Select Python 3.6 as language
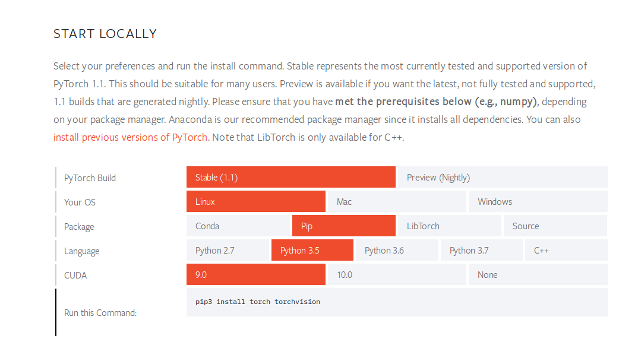Image resolution: width=638 pixels, height=364 pixels. 397,250
